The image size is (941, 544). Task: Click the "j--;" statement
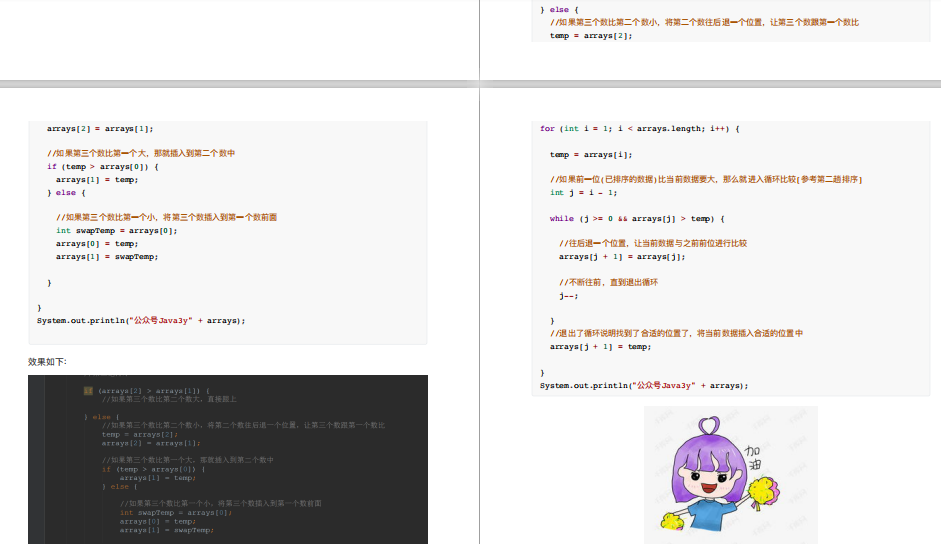568,295
